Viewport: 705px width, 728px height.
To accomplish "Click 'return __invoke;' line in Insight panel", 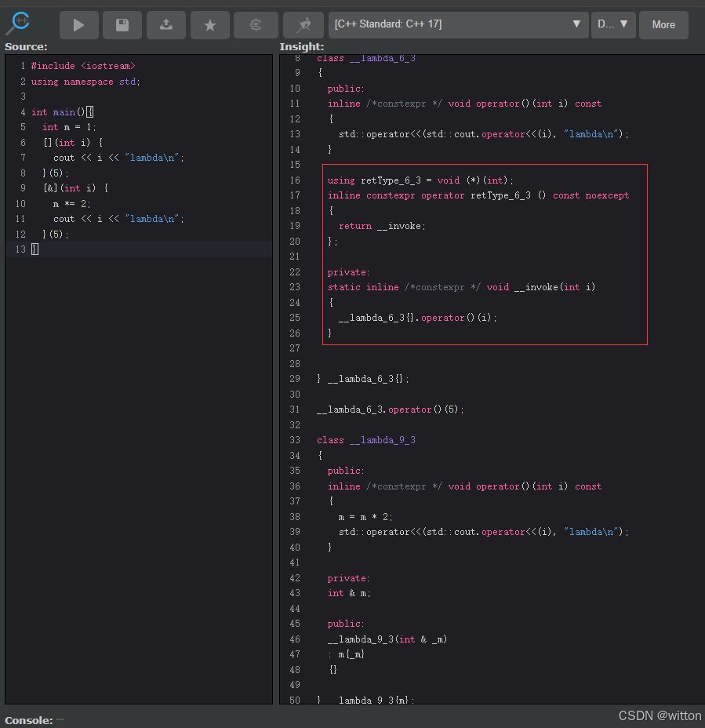I will (x=382, y=226).
